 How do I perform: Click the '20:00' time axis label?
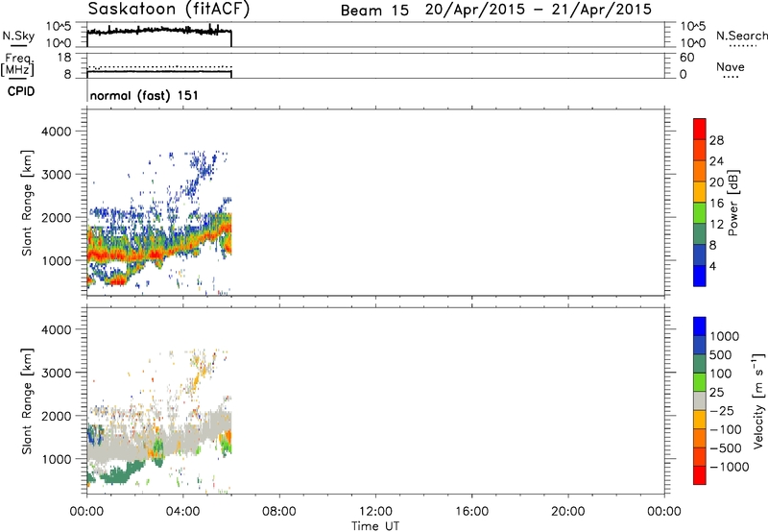pyautogui.click(x=568, y=512)
